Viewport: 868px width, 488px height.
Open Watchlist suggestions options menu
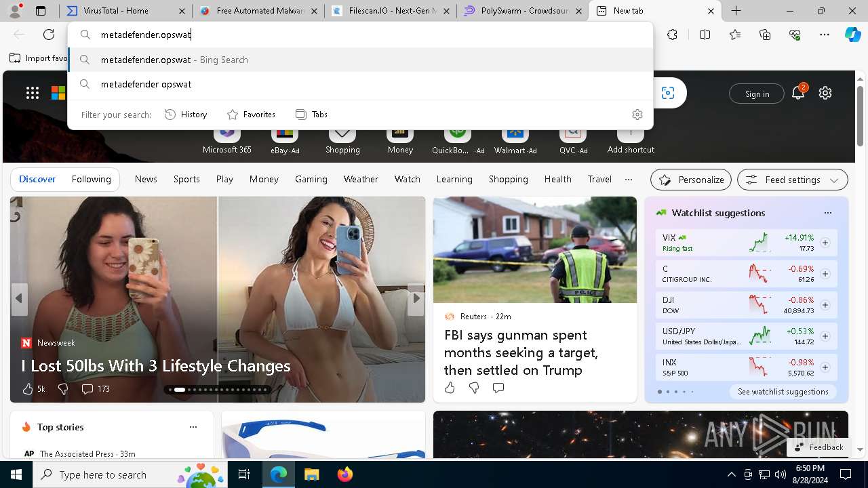(828, 213)
